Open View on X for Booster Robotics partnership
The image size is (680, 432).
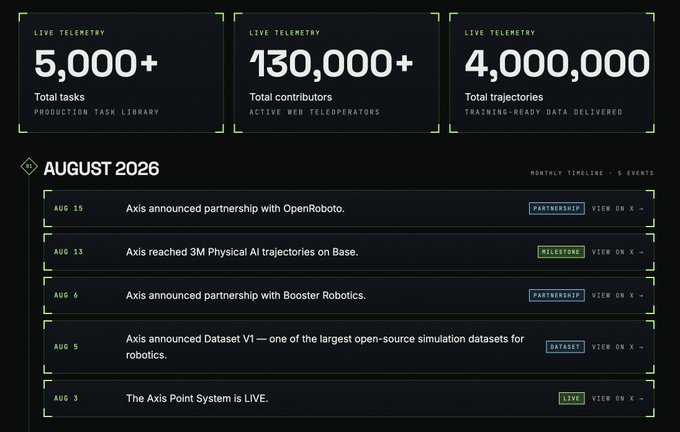click(x=617, y=295)
